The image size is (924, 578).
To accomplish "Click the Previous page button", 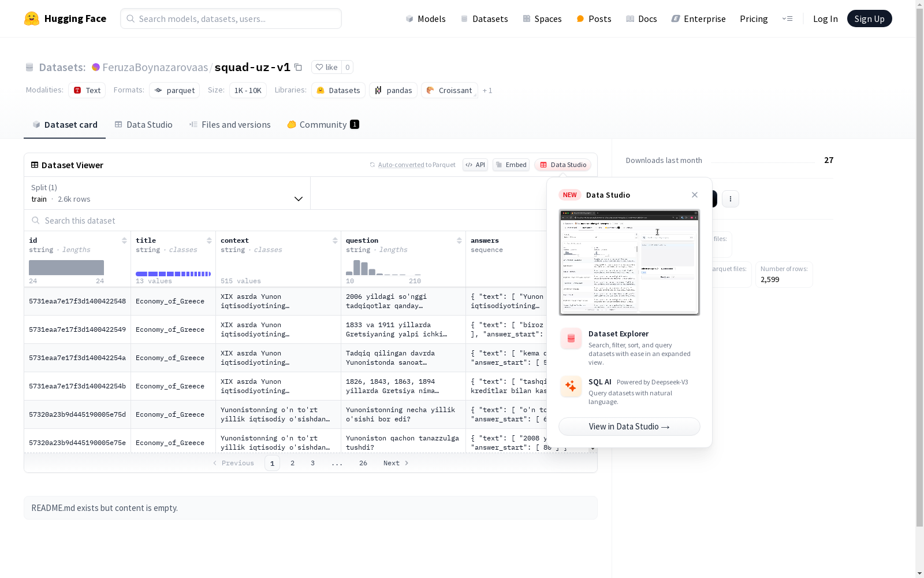I will 233,463.
